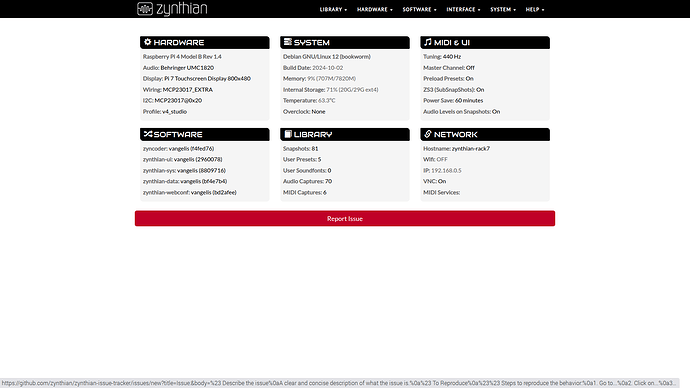Click the Library book icon
This screenshot has height=388, width=690.
pyautogui.click(x=288, y=134)
